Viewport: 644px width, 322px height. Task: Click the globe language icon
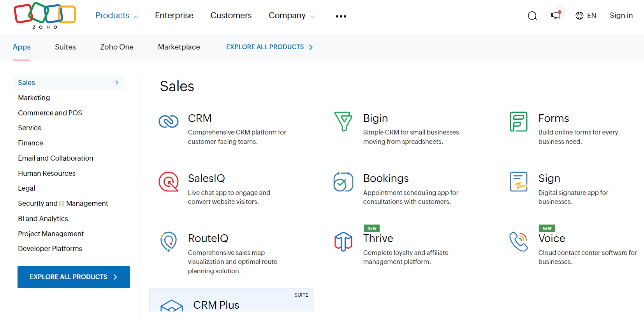point(579,16)
